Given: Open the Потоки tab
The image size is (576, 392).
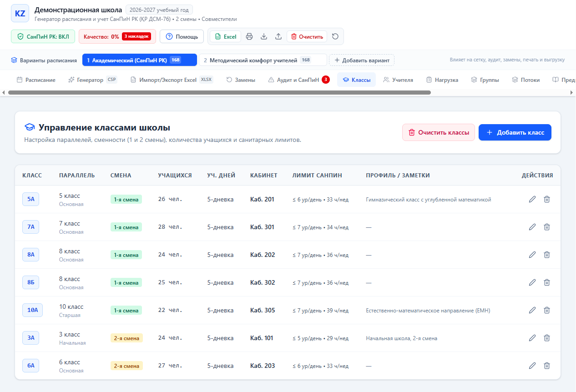Looking at the screenshot, I should tap(526, 80).
